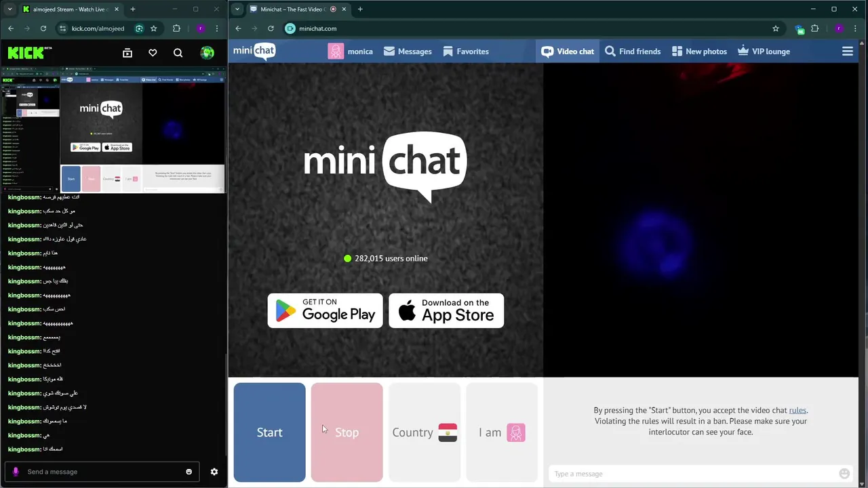This screenshot has width=868, height=488.
Task: Click the Start button
Action: click(x=270, y=432)
